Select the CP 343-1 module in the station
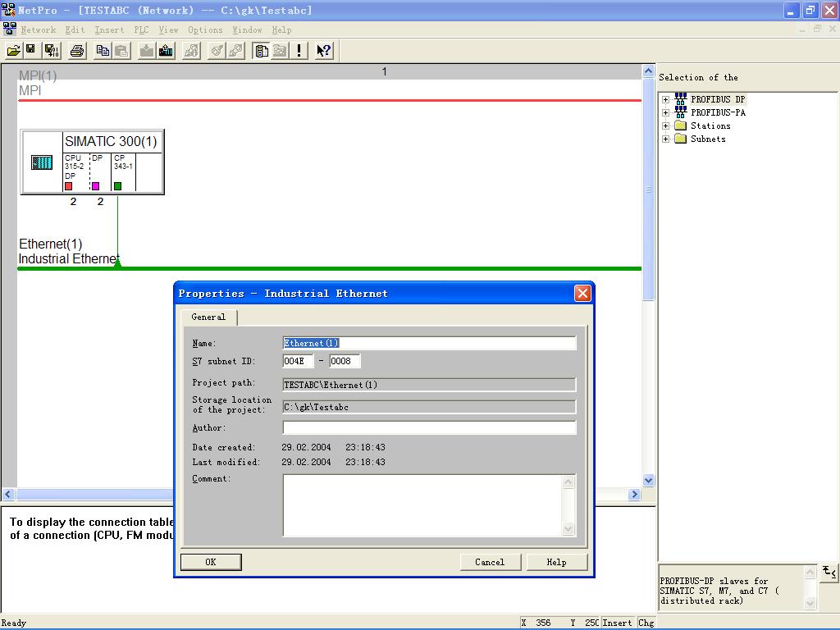Viewport: 840px width, 630px height. (x=124, y=171)
